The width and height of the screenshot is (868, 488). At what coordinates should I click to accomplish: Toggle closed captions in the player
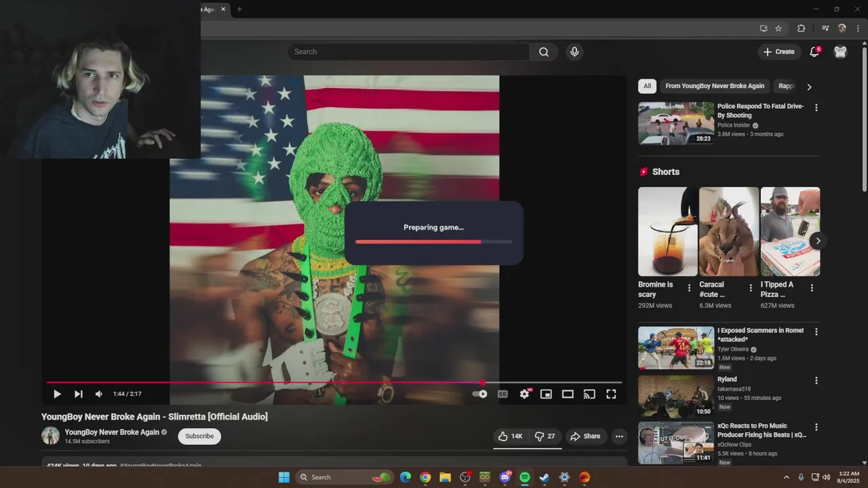pos(502,394)
